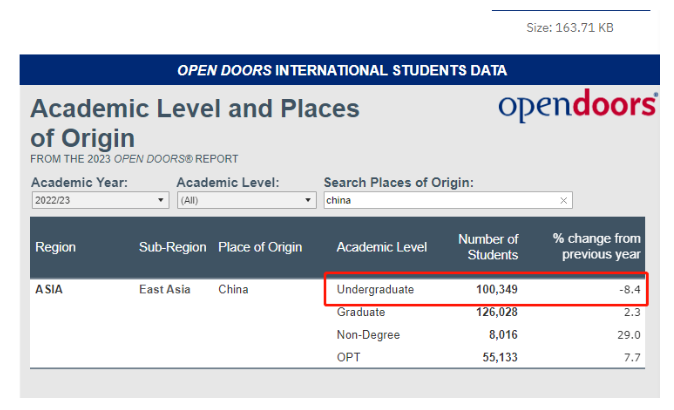This screenshot has height=410, width=674.
Task: Click the East Asia sub-region cell
Action: pos(165,290)
